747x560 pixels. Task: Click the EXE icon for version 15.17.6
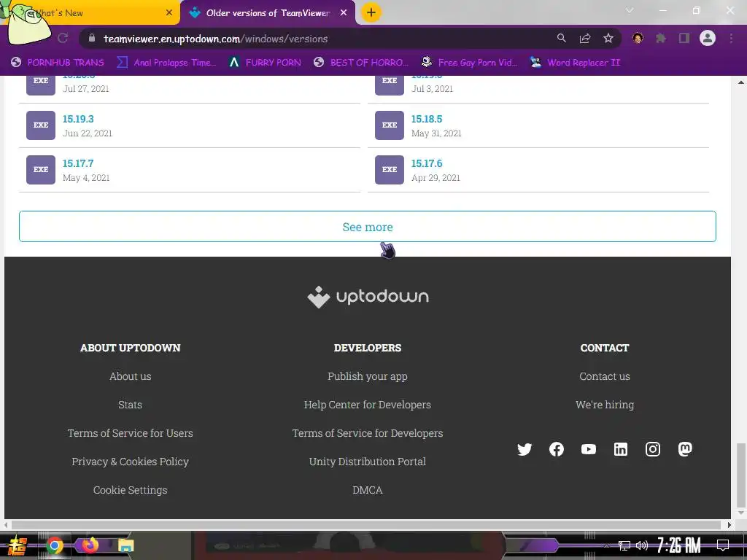click(x=390, y=169)
